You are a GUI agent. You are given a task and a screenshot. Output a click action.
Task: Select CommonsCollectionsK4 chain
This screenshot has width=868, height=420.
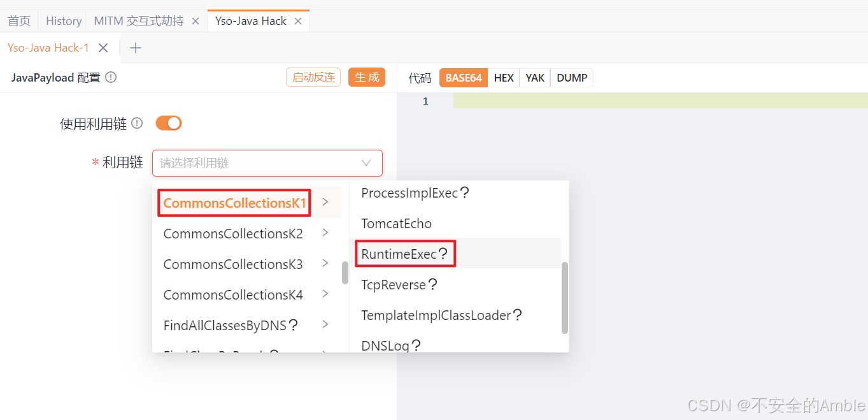[233, 295]
